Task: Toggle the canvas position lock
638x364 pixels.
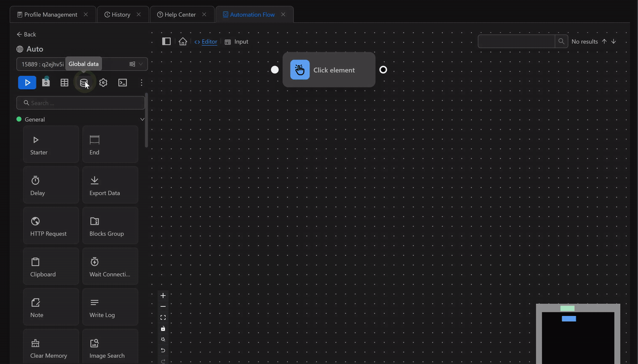Action: coord(163,328)
